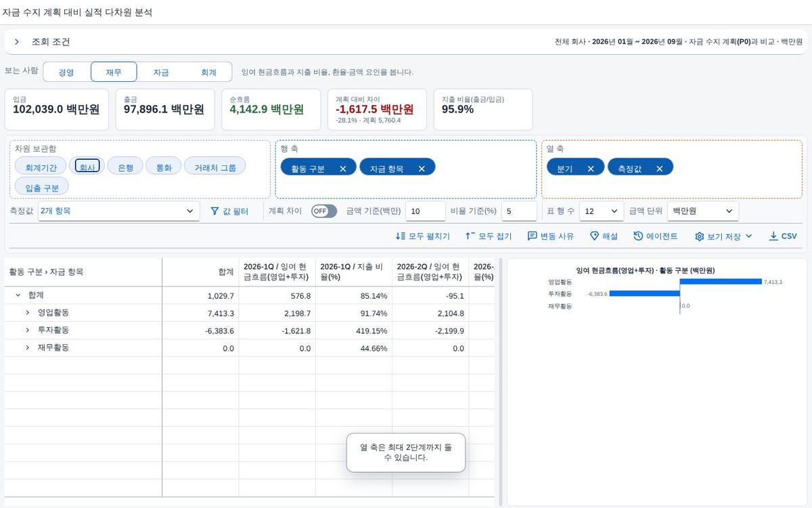Viewport: 812px width, 508px height.
Task: Open the 측정값 2개 항목 dropdown
Action: pos(118,211)
